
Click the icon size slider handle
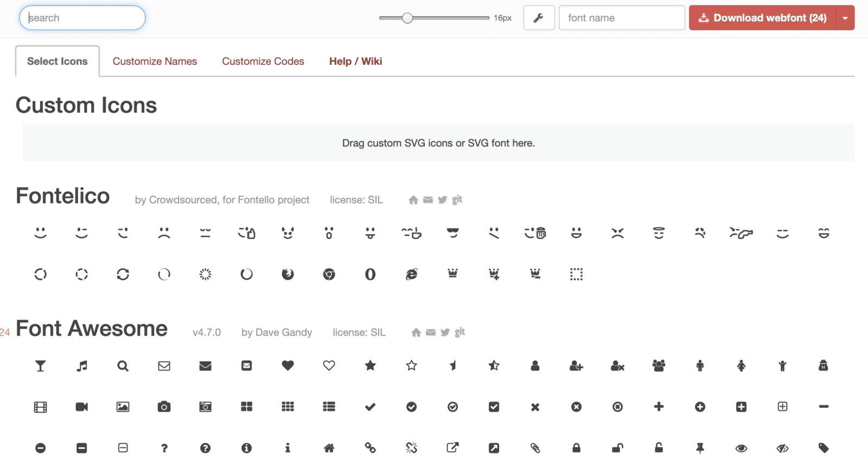pyautogui.click(x=407, y=18)
